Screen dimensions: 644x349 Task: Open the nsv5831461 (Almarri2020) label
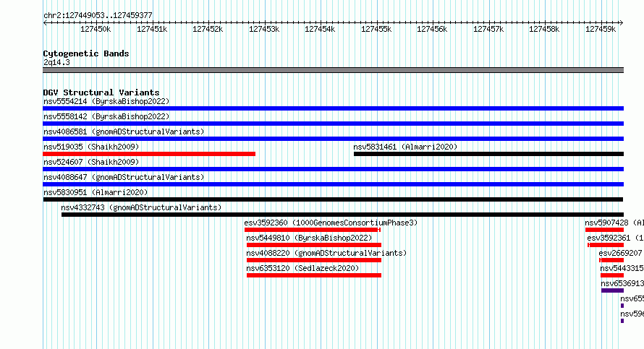tap(405, 147)
